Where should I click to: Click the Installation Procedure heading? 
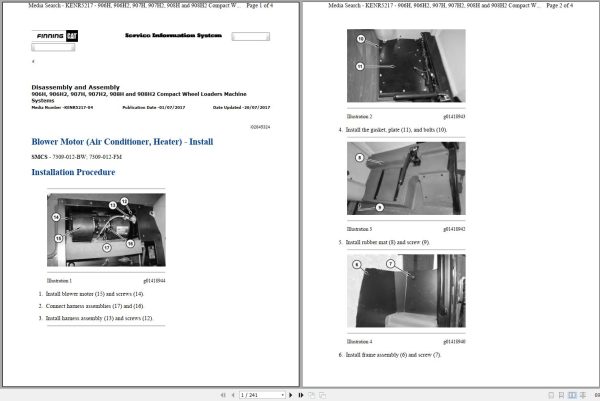click(73, 172)
